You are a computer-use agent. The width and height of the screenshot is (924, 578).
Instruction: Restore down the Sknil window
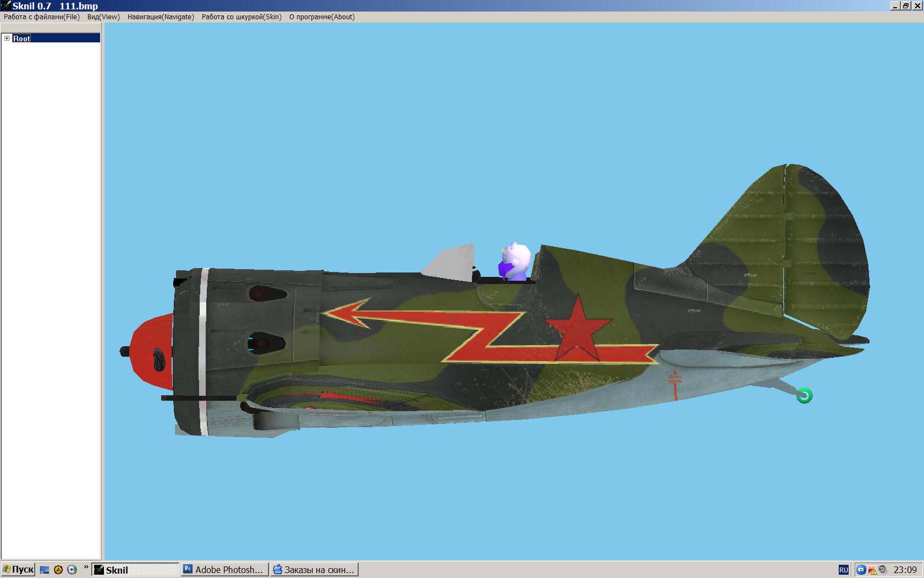pyautogui.click(x=905, y=6)
